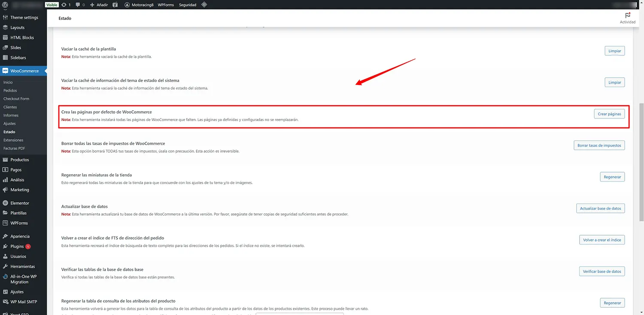This screenshot has height=315, width=644.
Task: Open the WooCommerce sidebar menu icon
Action: 5,70
